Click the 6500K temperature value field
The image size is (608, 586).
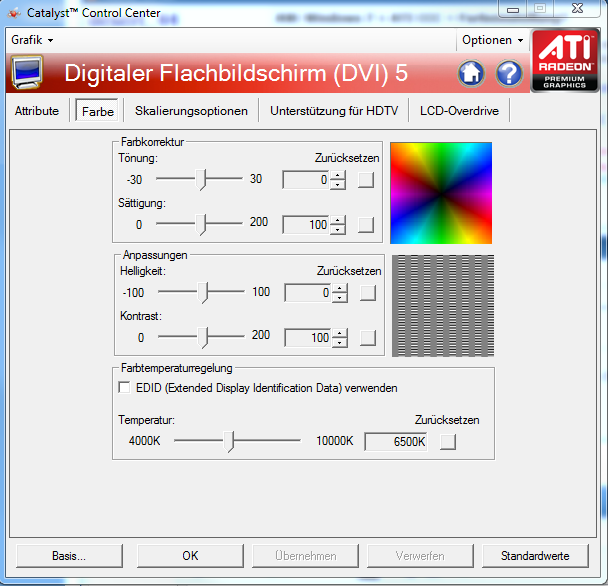point(396,442)
